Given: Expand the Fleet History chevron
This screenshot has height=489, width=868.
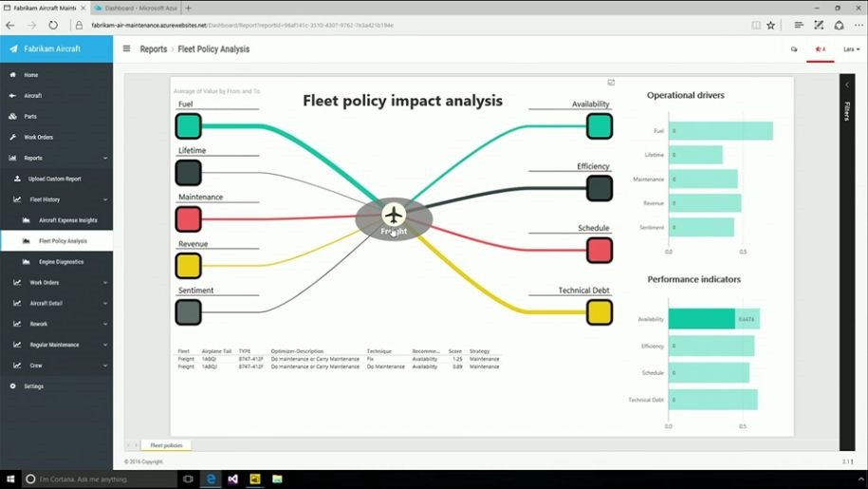Looking at the screenshot, I should click(105, 199).
